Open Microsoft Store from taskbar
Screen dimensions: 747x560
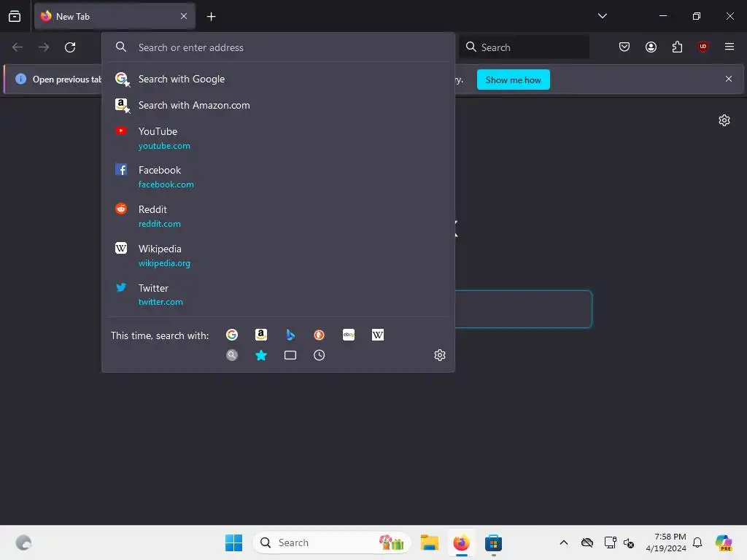pos(493,542)
